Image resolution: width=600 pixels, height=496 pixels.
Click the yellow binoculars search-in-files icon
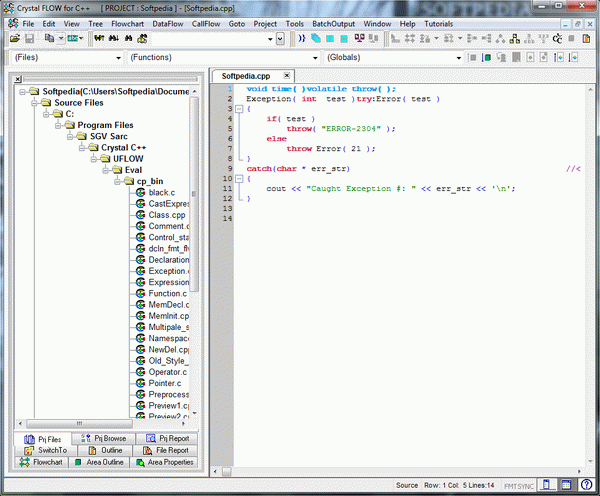click(142, 38)
